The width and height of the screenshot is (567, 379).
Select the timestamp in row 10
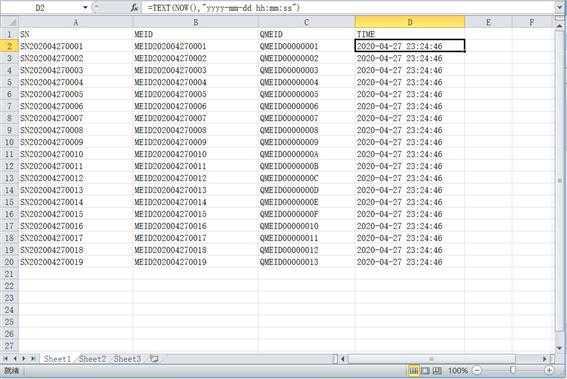[410, 142]
